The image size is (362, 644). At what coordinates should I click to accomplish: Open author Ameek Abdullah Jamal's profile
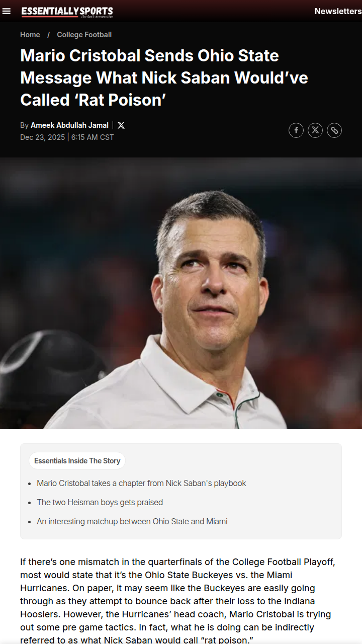pyautogui.click(x=69, y=125)
